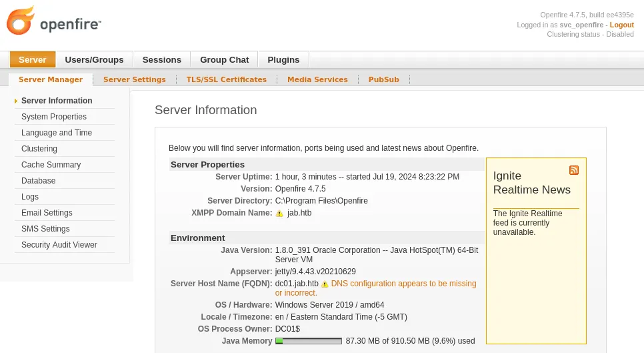644x353 pixels.
Task: Select Server Information in sidebar
Action: click(57, 101)
